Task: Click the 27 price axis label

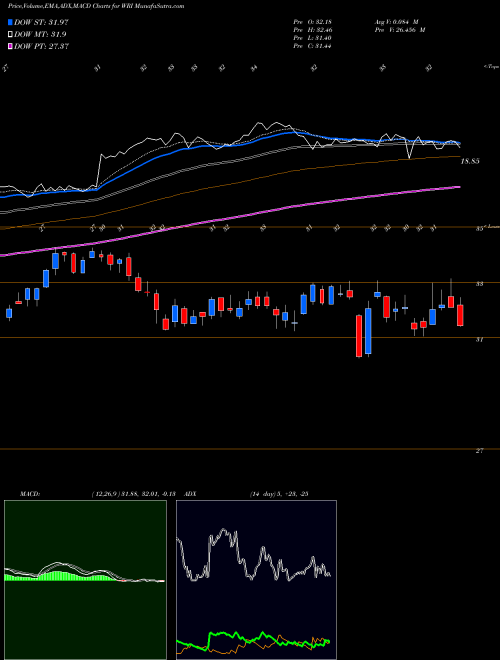Action: click(x=479, y=451)
